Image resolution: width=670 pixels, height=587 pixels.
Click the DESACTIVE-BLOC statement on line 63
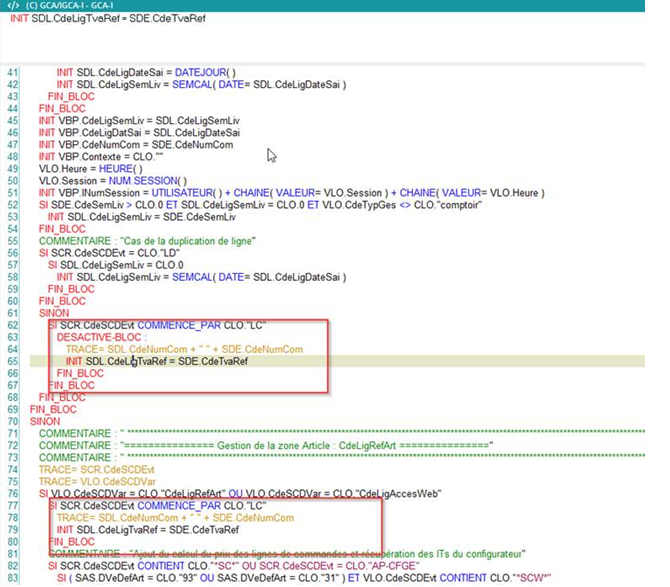(x=101, y=337)
